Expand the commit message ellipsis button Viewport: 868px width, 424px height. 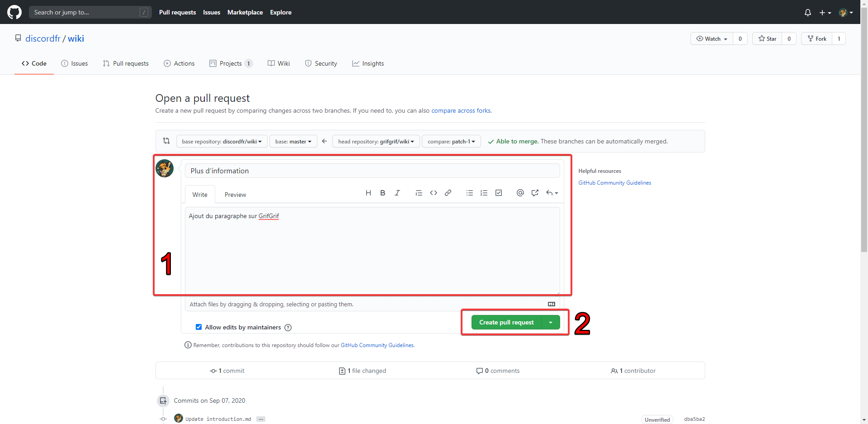(x=261, y=419)
